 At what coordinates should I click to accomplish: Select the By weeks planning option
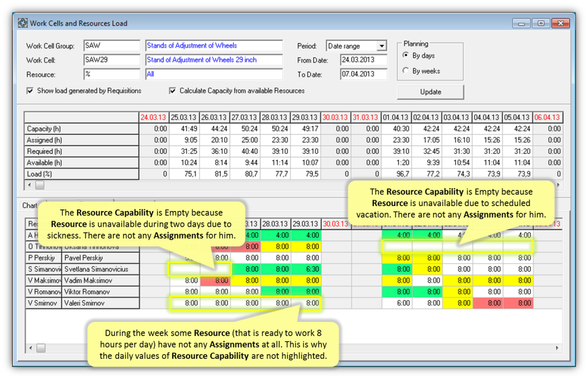point(406,71)
